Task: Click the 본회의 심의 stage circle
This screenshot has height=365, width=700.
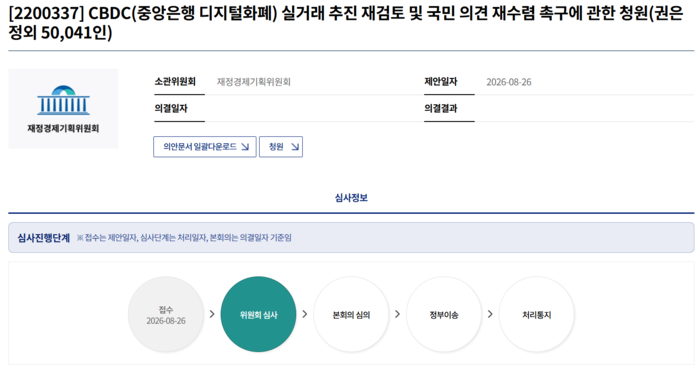Action: coord(351,314)
